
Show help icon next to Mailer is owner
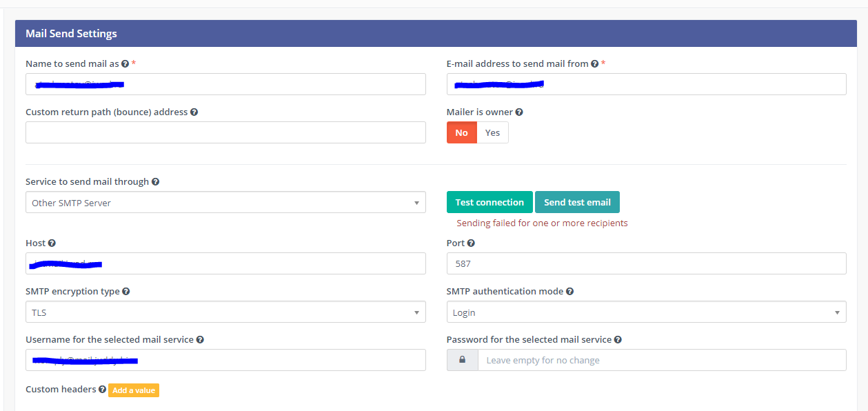coord(519,112)
